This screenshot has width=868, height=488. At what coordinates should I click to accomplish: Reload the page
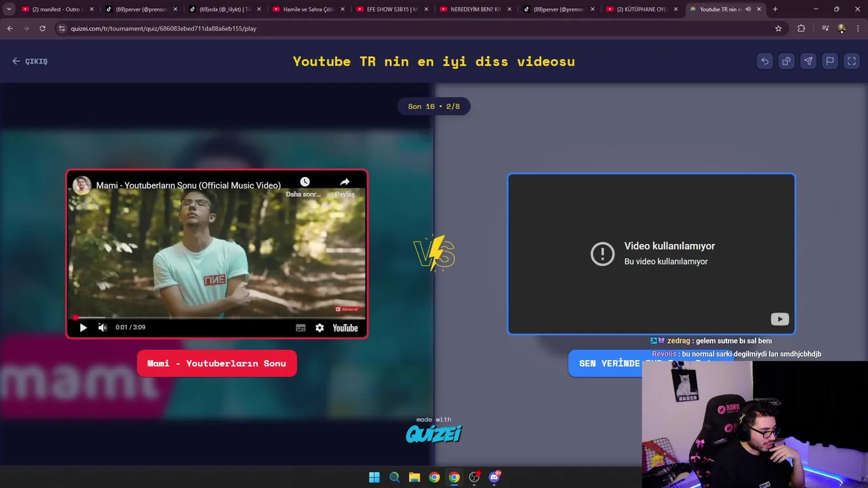pos(42,28)
